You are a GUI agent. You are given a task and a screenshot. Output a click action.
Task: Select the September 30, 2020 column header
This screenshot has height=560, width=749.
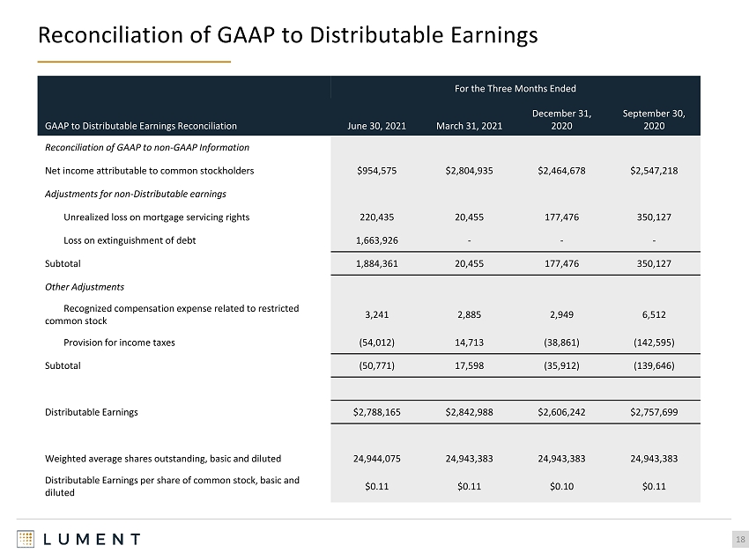click(654, 120)
